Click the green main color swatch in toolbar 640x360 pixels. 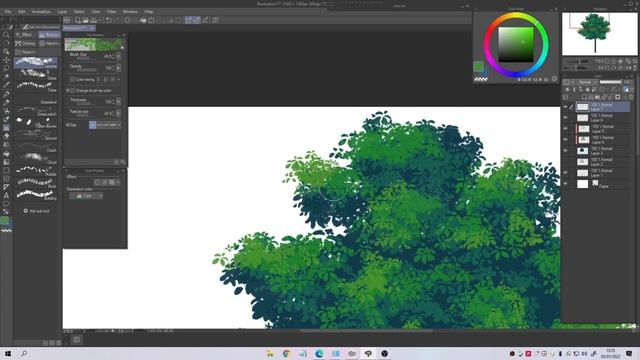tap(4, 221)
